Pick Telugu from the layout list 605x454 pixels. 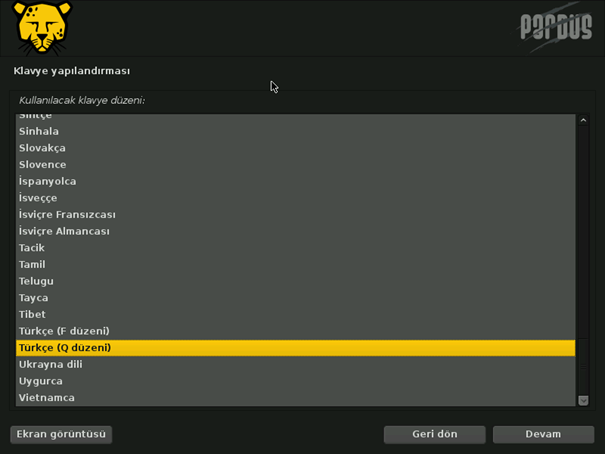[x=36, y=281]
